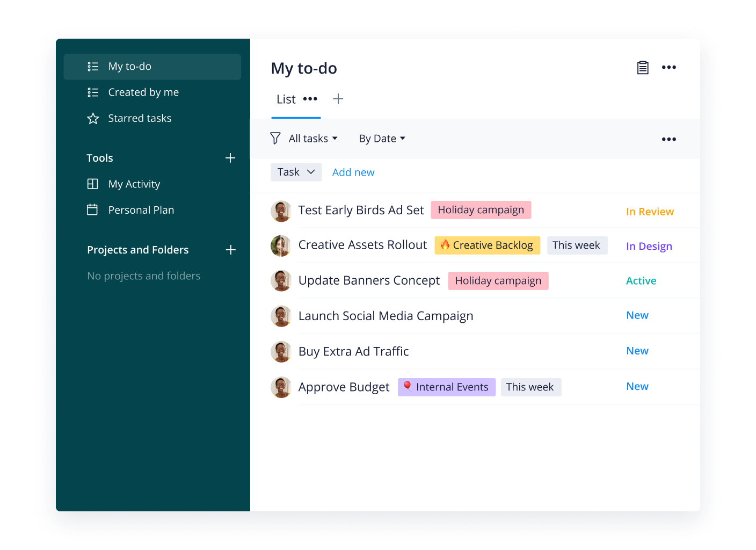Expand the All tasks filter dropdown
The image size is (756, 550).
pos(313,139)
